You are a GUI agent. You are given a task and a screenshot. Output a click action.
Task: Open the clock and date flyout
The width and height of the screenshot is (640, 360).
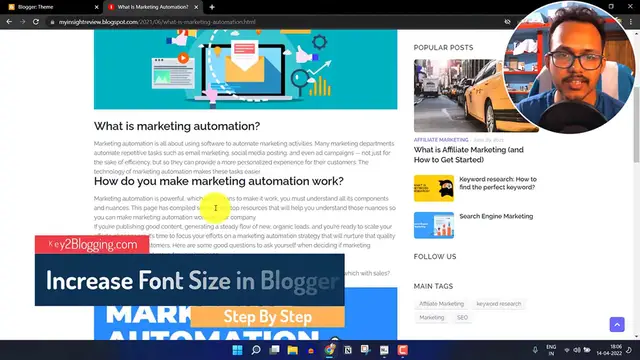609,350
